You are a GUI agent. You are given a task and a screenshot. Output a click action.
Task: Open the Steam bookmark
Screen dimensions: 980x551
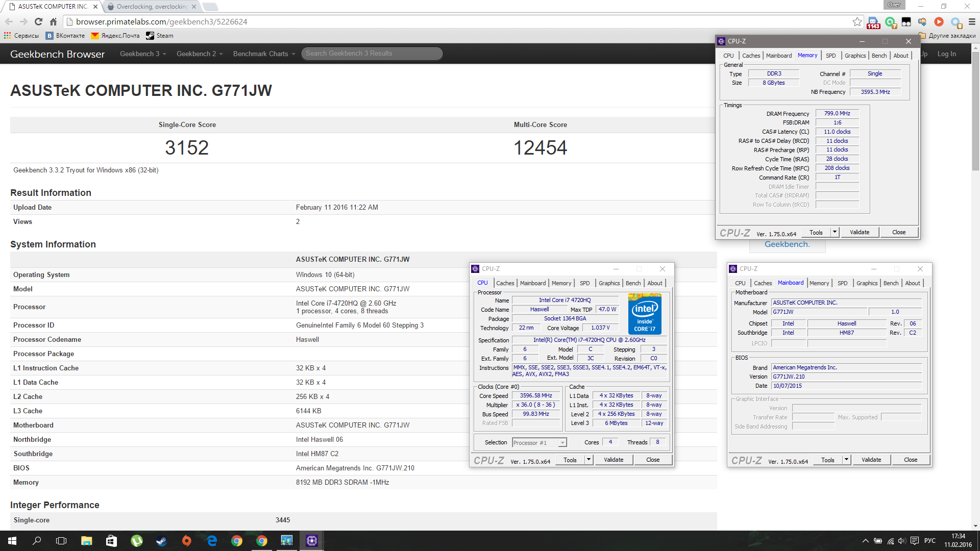click(x=160, y=36)
